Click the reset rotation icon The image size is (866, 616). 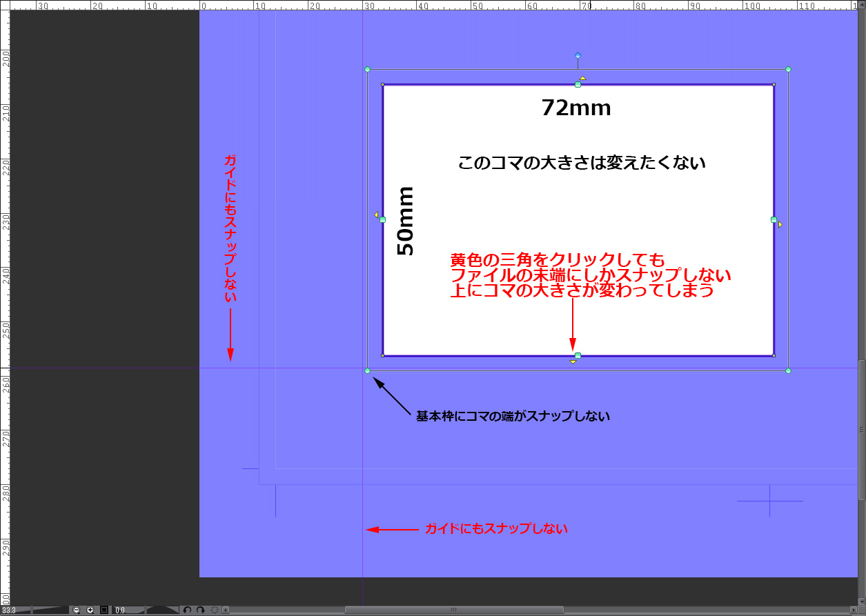click(215, 610)
